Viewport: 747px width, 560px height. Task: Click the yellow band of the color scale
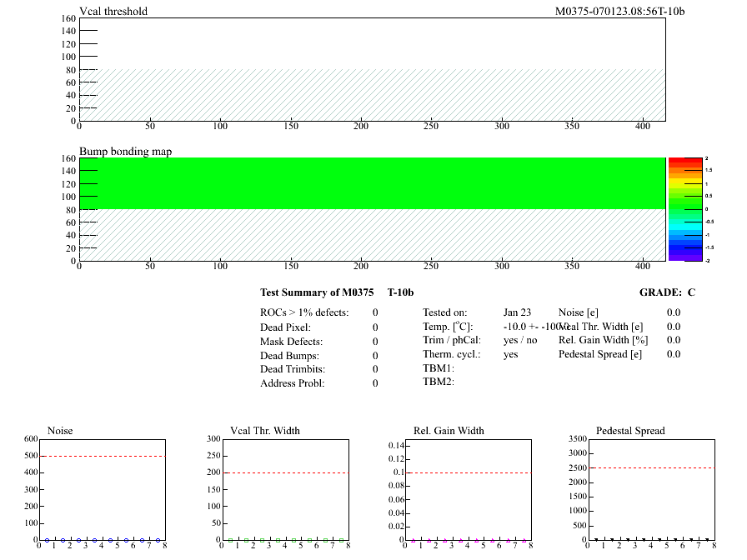click(685, 182)
